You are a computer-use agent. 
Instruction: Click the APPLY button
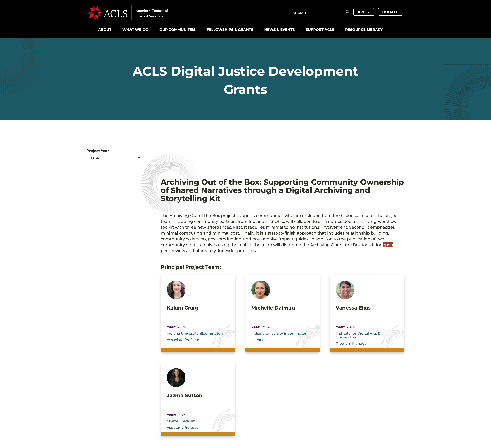pos(364,12)
